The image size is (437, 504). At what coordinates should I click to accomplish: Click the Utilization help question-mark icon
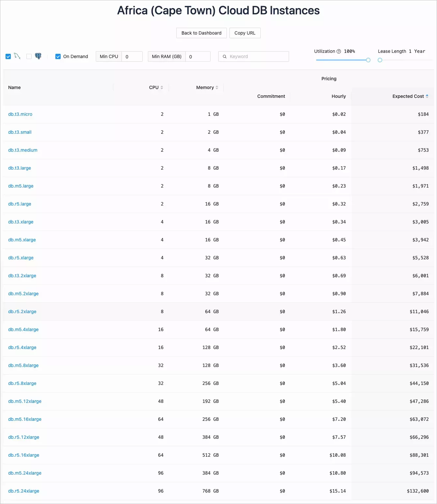[x=339, y=51]
